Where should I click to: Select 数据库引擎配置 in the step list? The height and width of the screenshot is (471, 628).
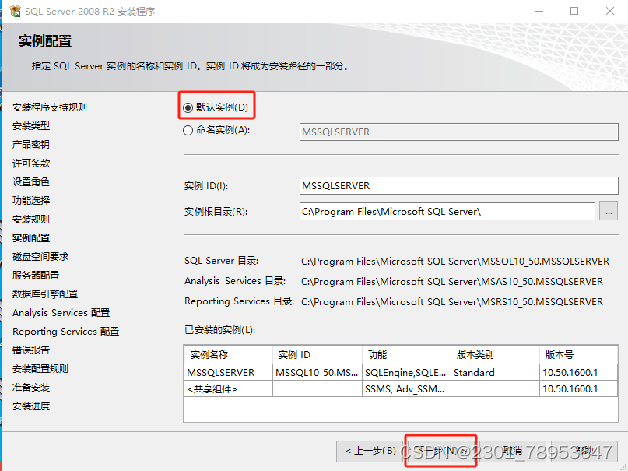45,294
